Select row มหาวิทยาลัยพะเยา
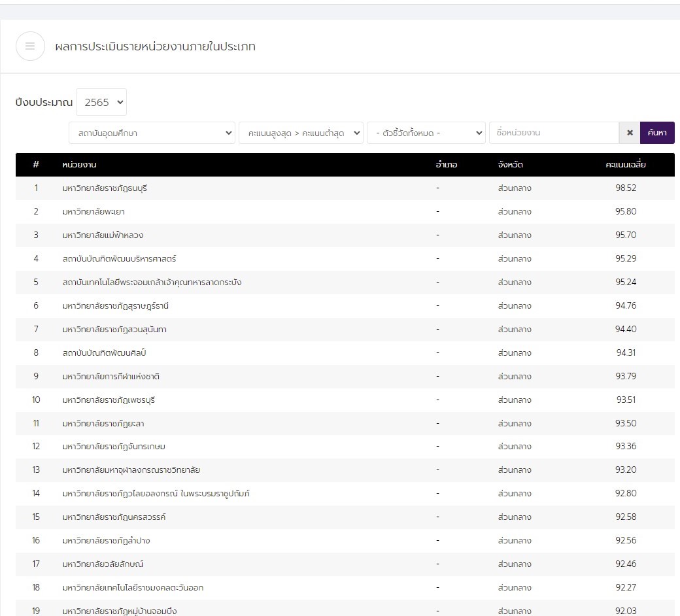This screenshot has height=616, width=680. click(x=345, y=212)
